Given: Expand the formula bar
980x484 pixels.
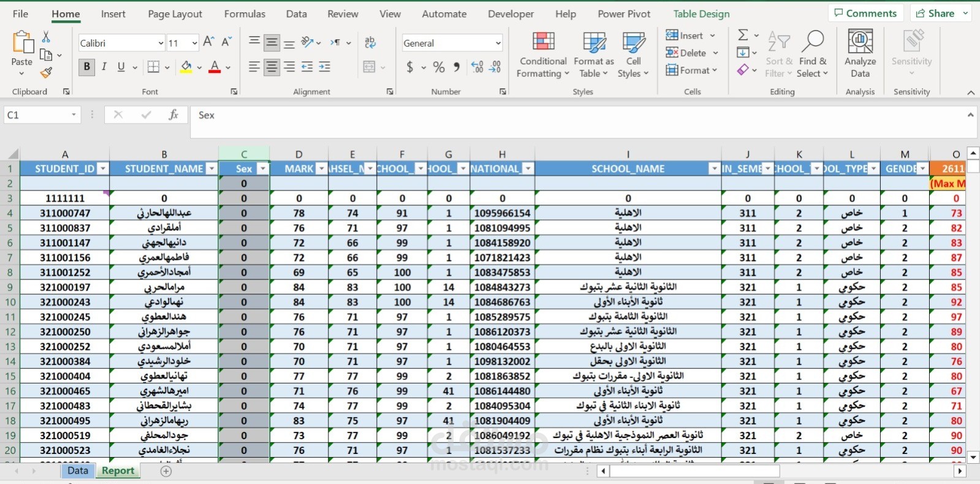Looking at the screenshot, I should 970,115.
